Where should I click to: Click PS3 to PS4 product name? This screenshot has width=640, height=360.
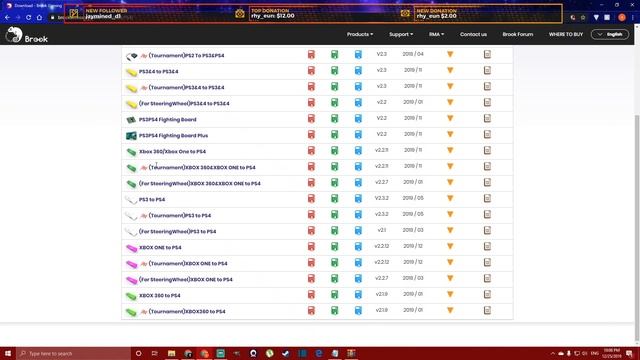(152, 200)
